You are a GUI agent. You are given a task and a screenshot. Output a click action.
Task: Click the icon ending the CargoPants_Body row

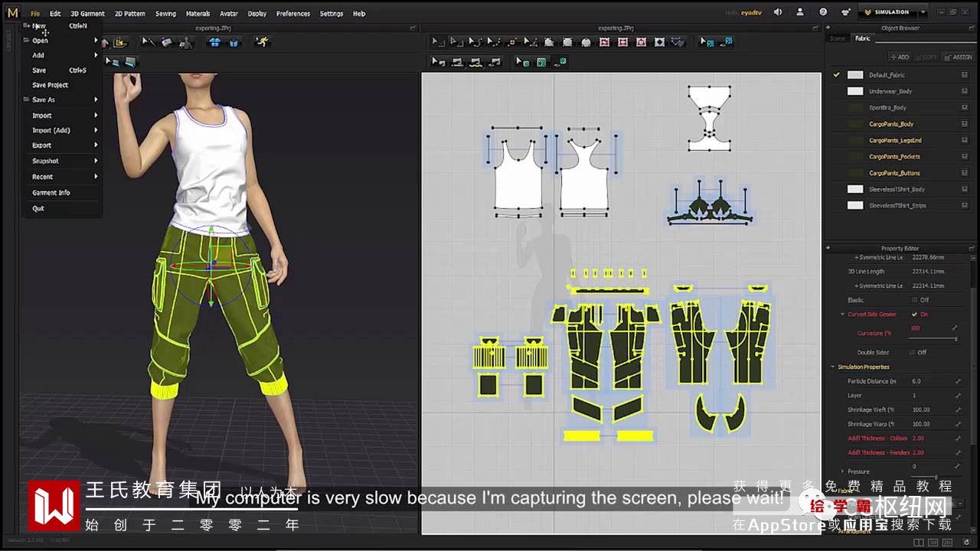[965, 124]
